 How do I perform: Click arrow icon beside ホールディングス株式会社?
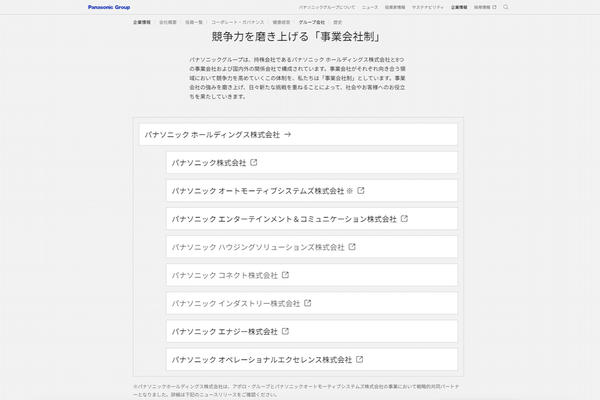coord(288,134)
